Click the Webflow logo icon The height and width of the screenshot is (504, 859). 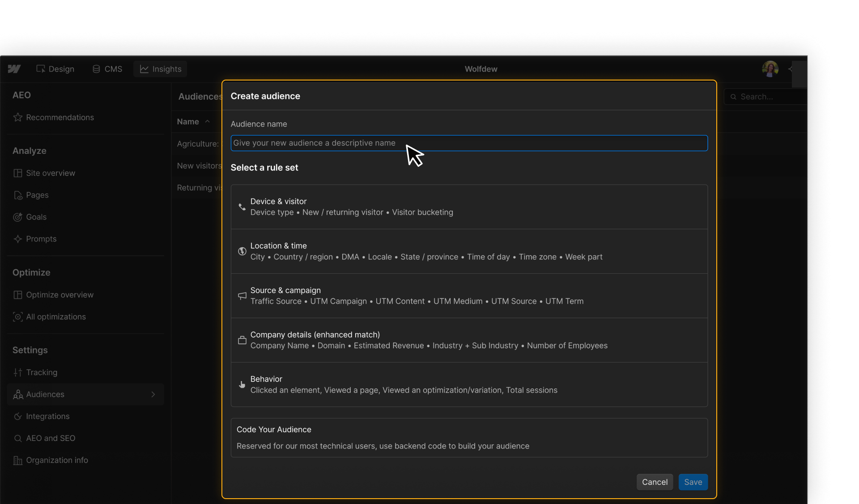coord(14,69)
